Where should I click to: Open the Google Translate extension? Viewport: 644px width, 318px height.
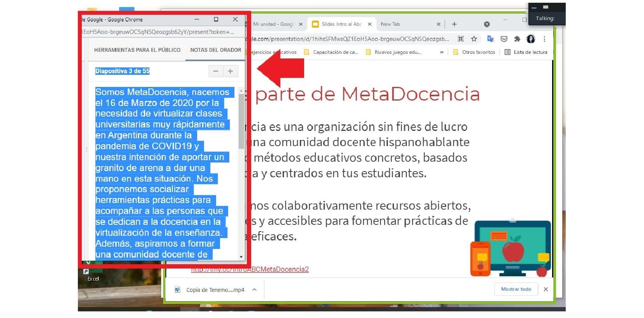coord(491,39)
